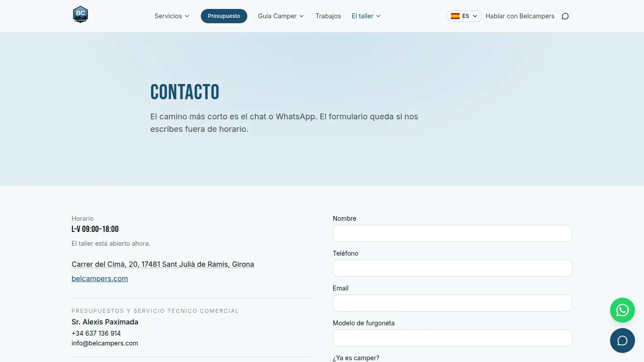Click the info@belcampers.com email
This screenshot has height=362, width=644.
click(x=105, y=343)
